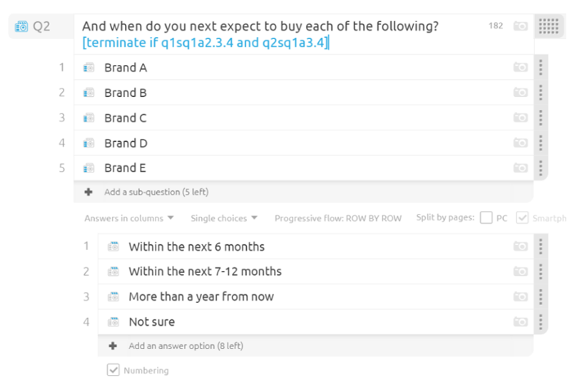Image resolution: width=570 pixels, height=392 pixels.
Task: Click the camera icon next to question counter 182
Action: [x=520, y=26]
